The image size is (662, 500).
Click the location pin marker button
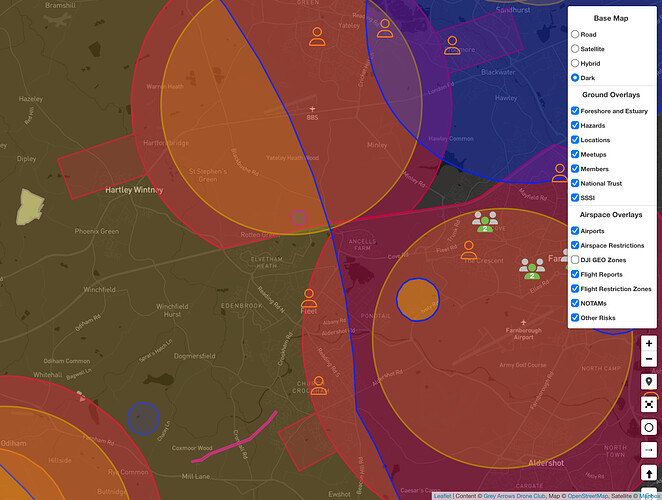tap(649, 381)
